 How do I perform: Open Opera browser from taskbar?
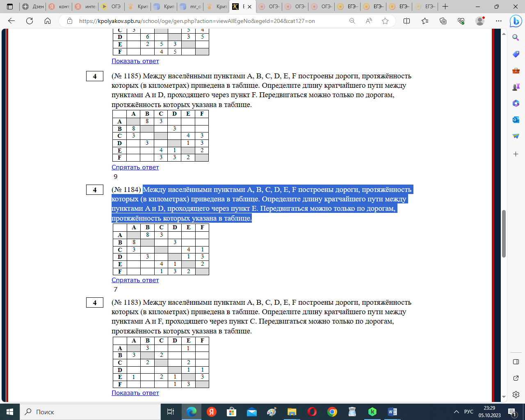[312, 412]
